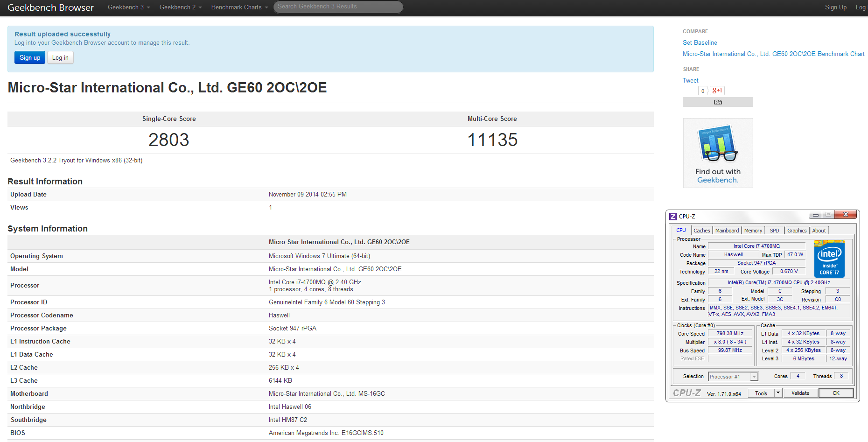Click Sign Up in the top bar

pos(835,7)
